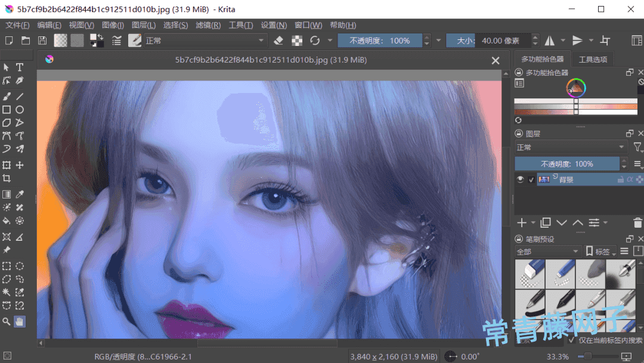Save the document with the floppy icon
The height and width of the screenshot is (363, 644).
[42, 41]
